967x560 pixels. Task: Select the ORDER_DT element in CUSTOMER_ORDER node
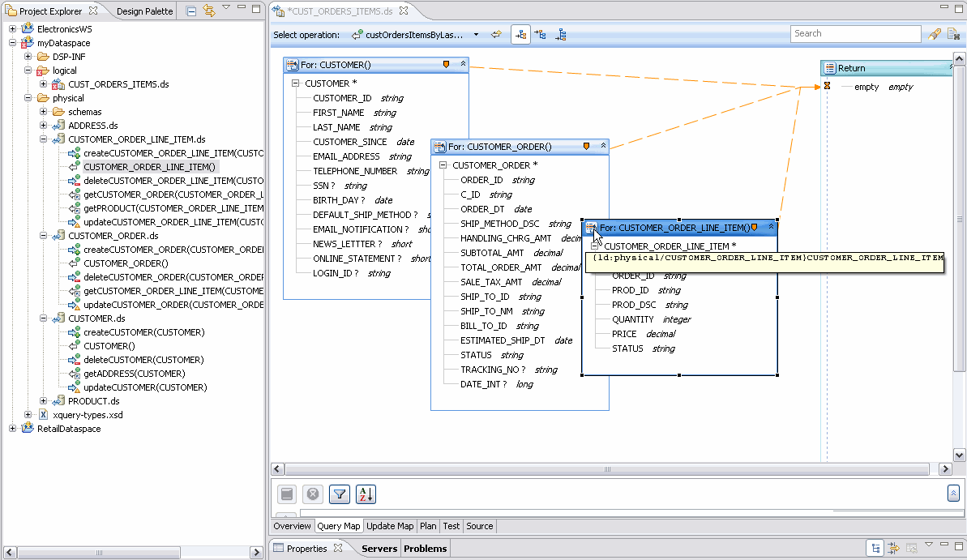coord(482,209)
